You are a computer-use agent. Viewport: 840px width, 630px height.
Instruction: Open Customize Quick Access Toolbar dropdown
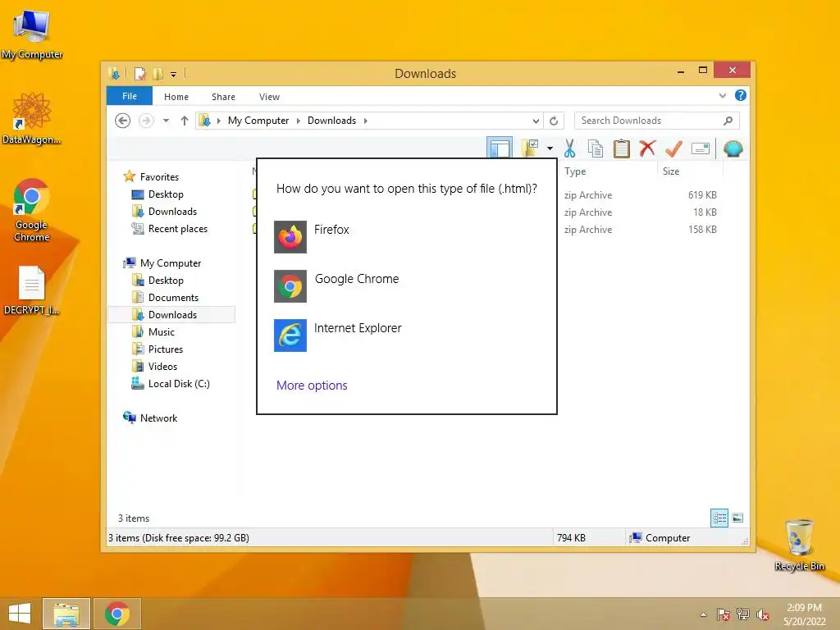point(174,75)
